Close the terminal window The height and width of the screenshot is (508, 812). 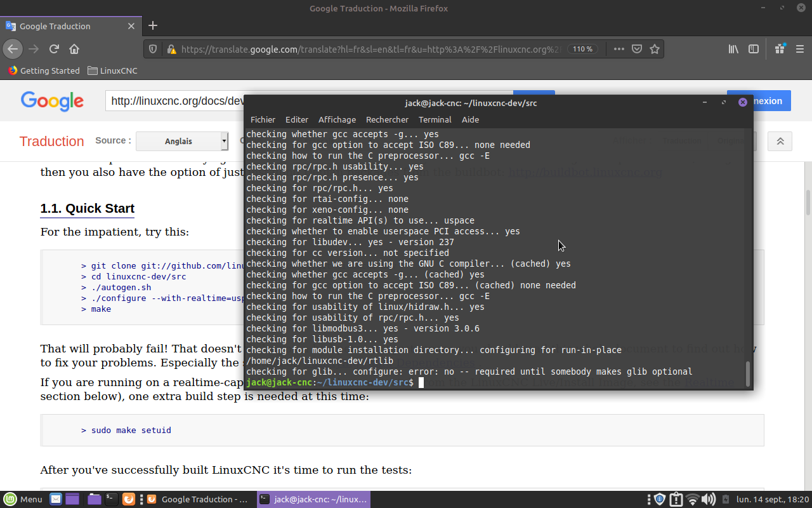(743, 102)
